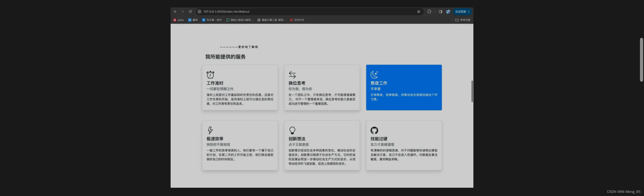644x196 pixels.
Task: Click the 工作准时 card title
Action: pos(215,83)
